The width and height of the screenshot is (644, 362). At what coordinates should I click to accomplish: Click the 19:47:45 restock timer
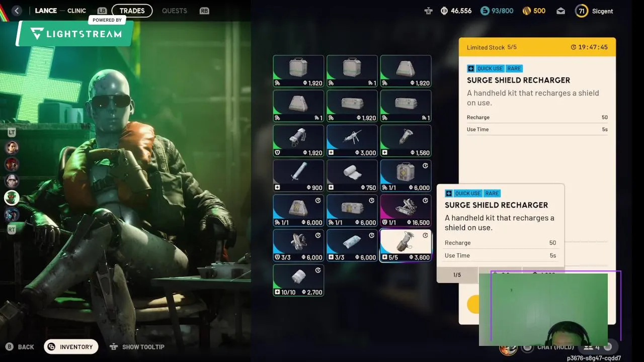tap(589, 47)
